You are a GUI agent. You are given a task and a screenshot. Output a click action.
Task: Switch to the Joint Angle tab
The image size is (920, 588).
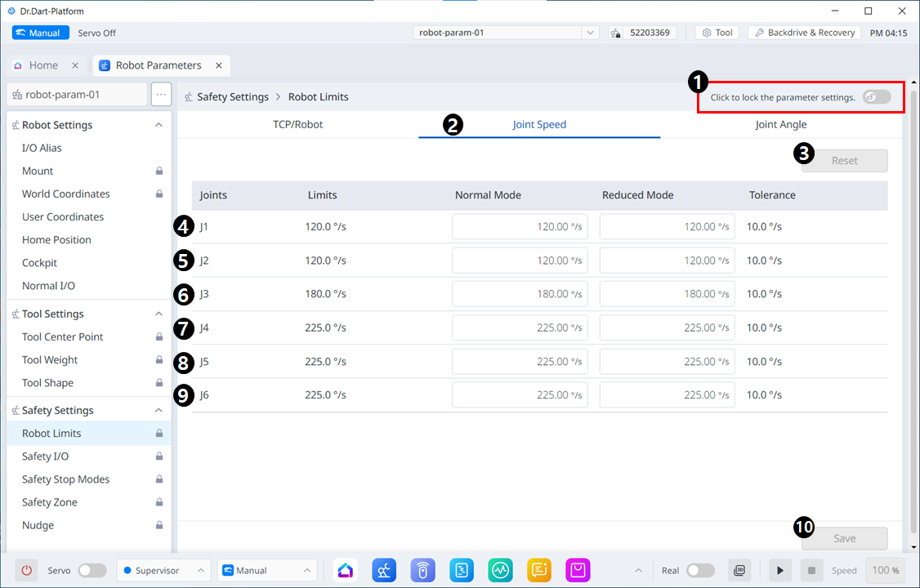click(x=780, y=125)
